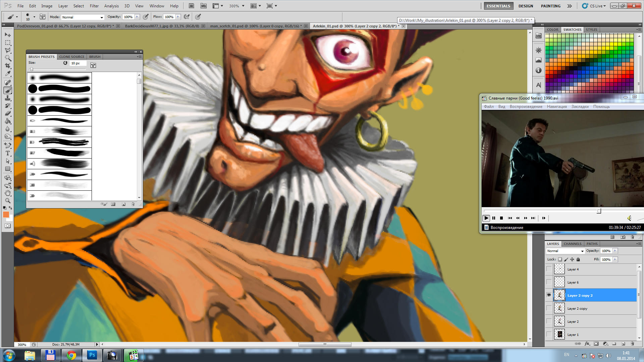
Task: Click the foreground orange color swatch
Action: pyautogui.click(x=6, y=215)
